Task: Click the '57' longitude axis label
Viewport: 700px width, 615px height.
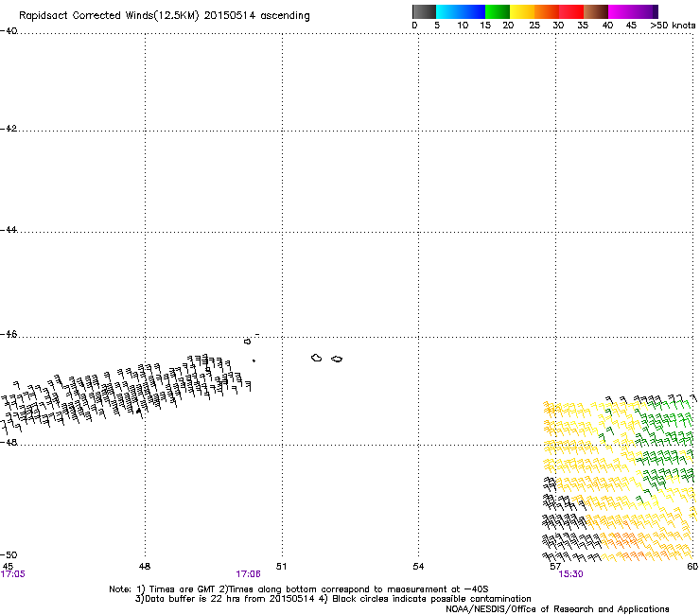Action: point(555,567)
